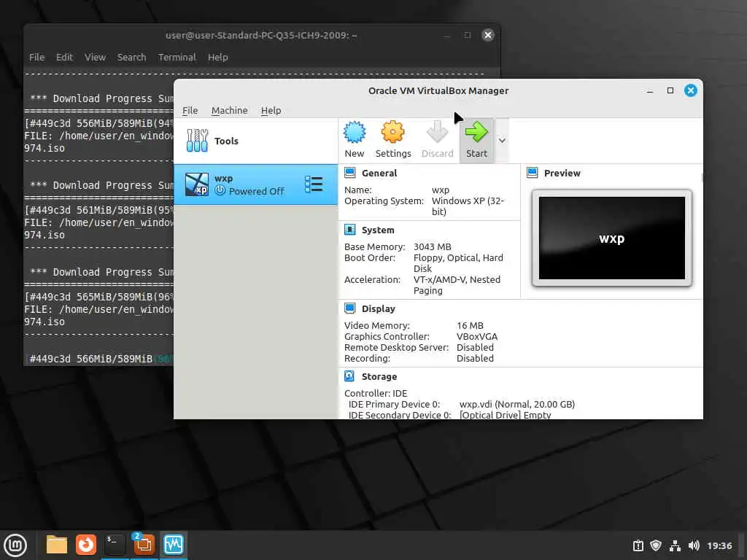Close the terminal window
Screen dimensions: 747x560
pyautogui.click(x=488, y=35)
